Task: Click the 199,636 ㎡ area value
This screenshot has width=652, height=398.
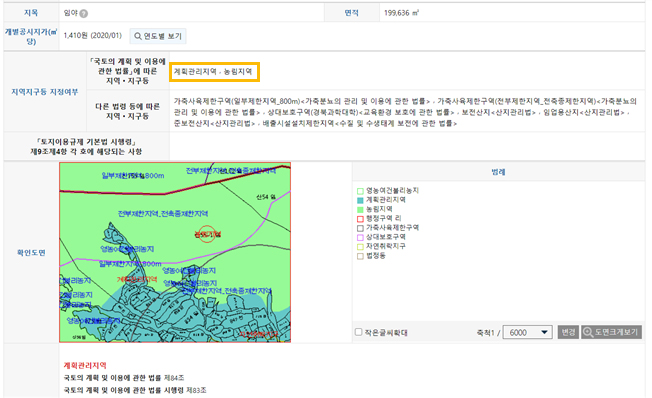Action: coord(401,13)
